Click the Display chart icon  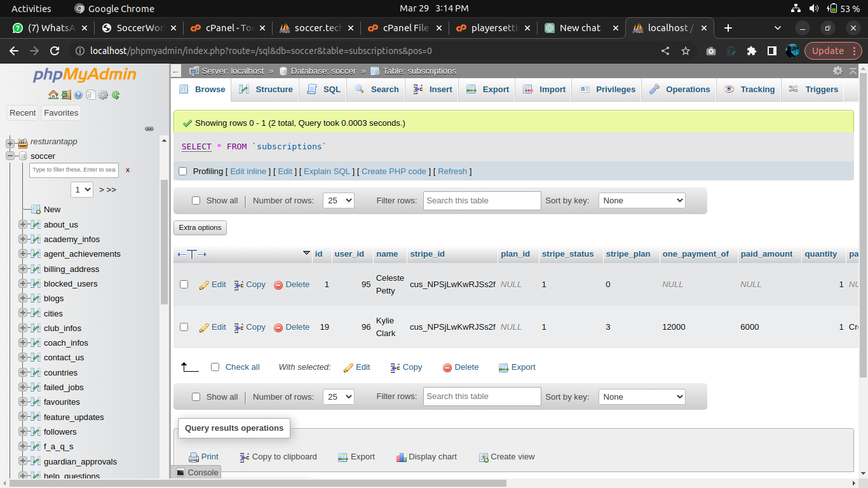click(x=401, y=457)
